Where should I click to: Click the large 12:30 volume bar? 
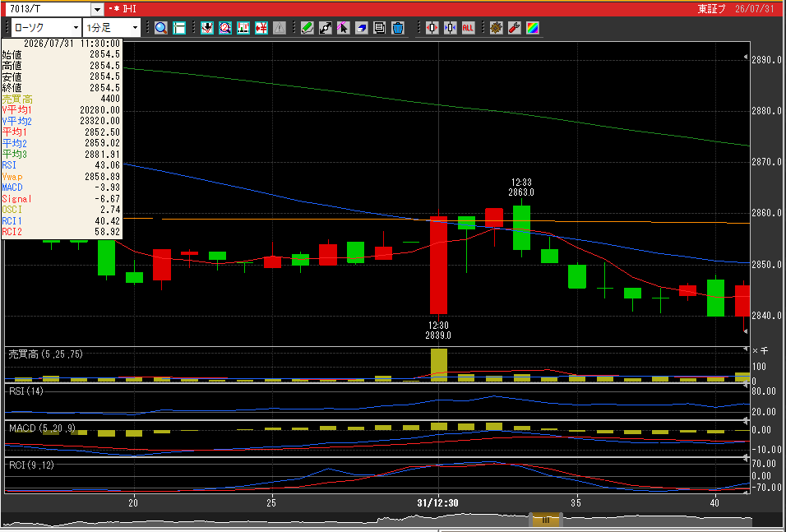pyautogui.click(x=438, y=365)
